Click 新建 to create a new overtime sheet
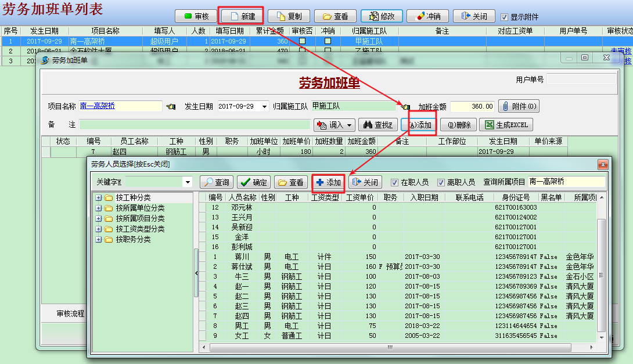633x364 pixels. [x=242, y=16]
